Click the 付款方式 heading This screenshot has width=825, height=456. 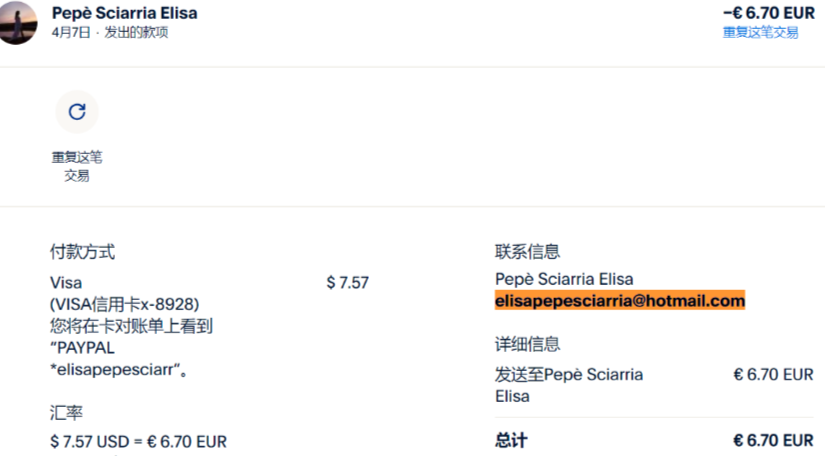tap(82, 252)
